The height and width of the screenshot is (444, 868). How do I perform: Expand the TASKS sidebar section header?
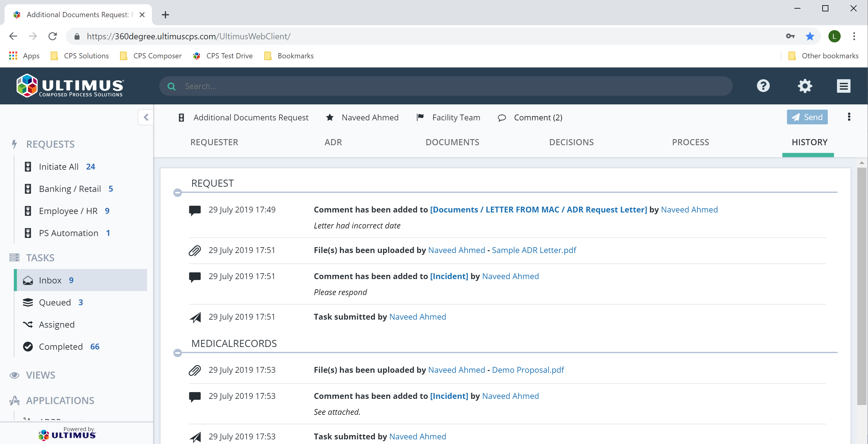(x=40, y=258)
